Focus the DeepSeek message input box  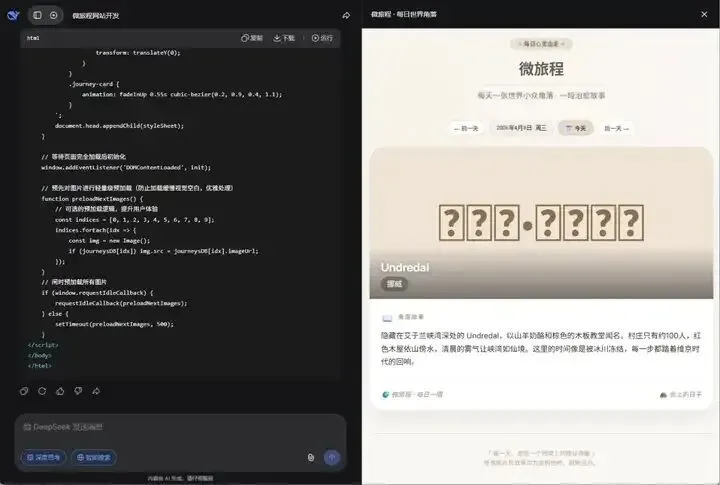click(x=180, y=428)
